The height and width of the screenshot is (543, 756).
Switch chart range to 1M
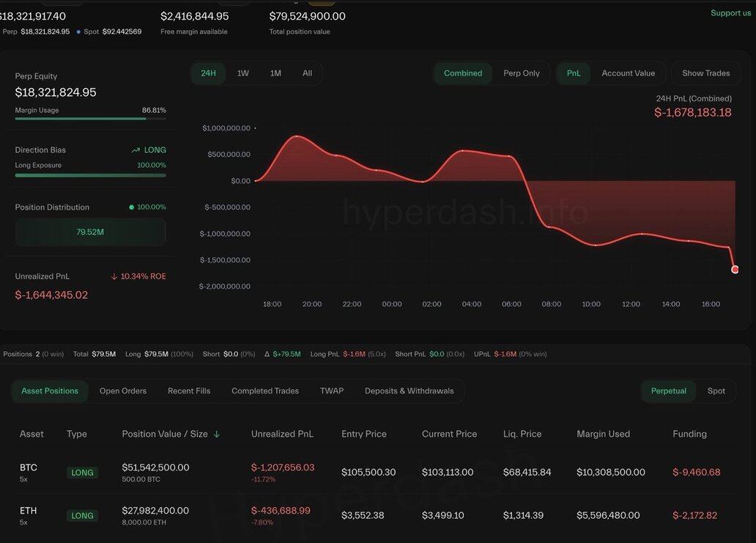pos(275,73)
